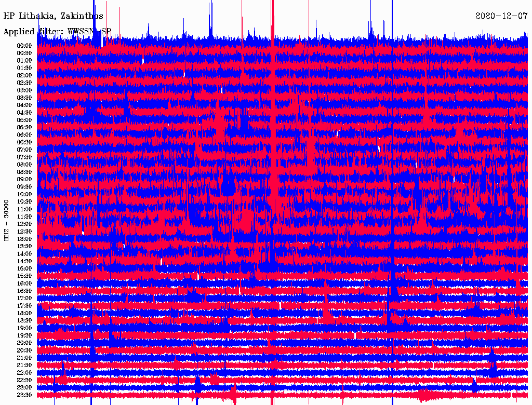The width and height of the screenshot is (532, 405).
Task: Click the date label "2020-12-07"
Action: click(x=501, y=16)
